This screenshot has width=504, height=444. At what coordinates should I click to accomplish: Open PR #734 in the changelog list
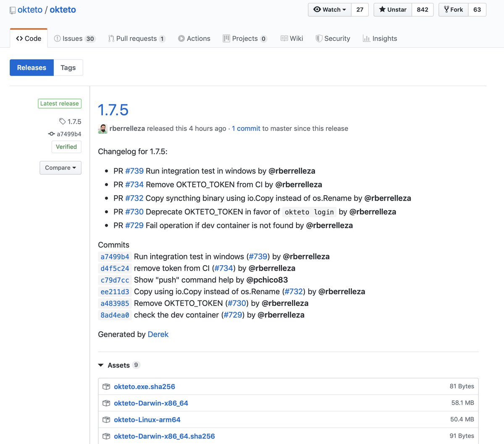(x=134, y=185)
